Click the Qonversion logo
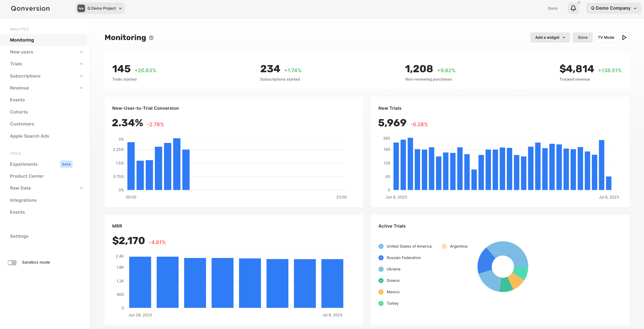Viewport: 644px width, 329px height. click(30, 8)
